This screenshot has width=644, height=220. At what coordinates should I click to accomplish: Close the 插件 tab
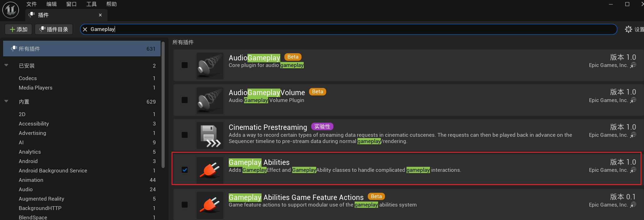point(100,15)
